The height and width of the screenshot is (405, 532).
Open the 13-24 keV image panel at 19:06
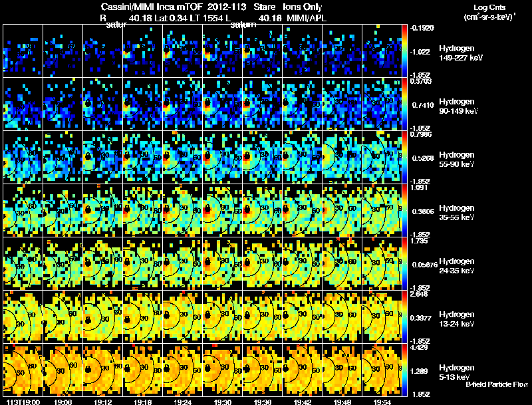(x=63, y=317)
